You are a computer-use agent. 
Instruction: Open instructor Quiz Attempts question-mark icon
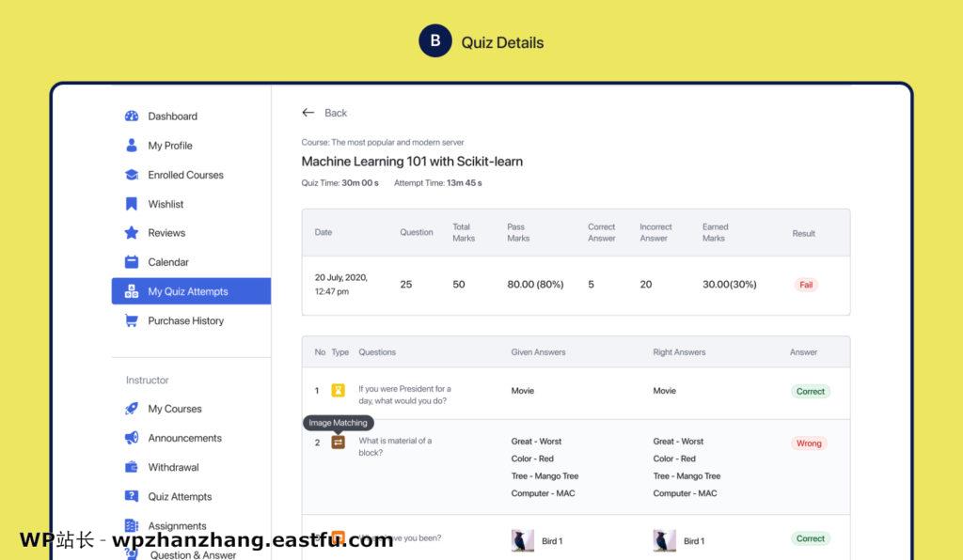[x=131, y=496]
